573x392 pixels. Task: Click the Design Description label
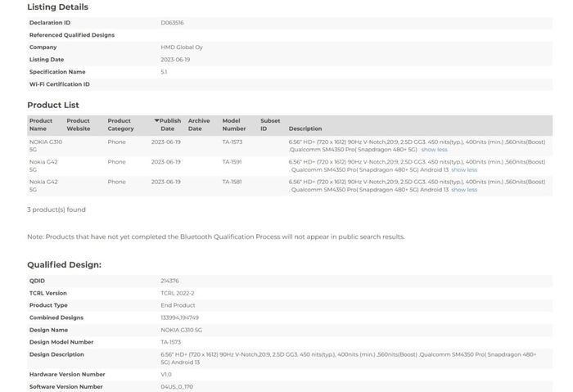tap(56, 354)
